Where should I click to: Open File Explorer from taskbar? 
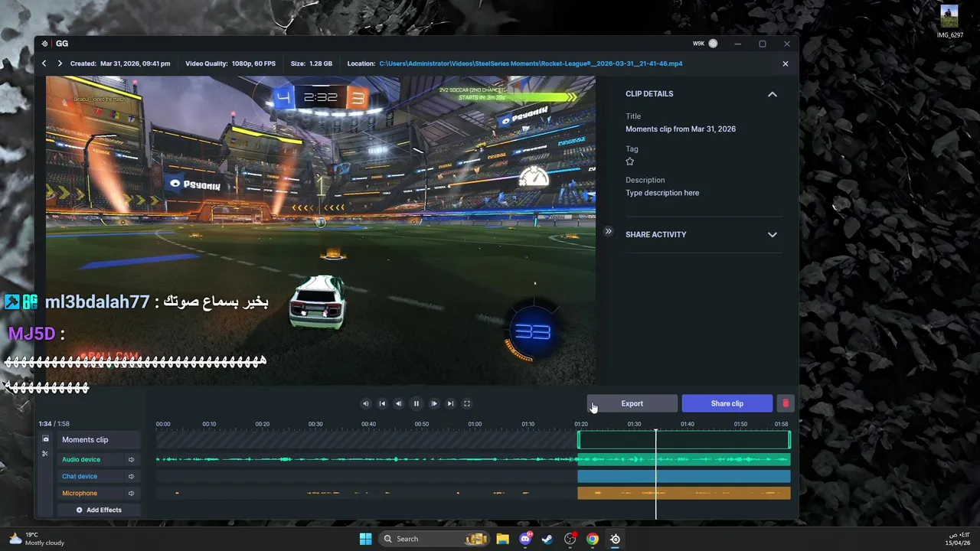click(502, 539)
